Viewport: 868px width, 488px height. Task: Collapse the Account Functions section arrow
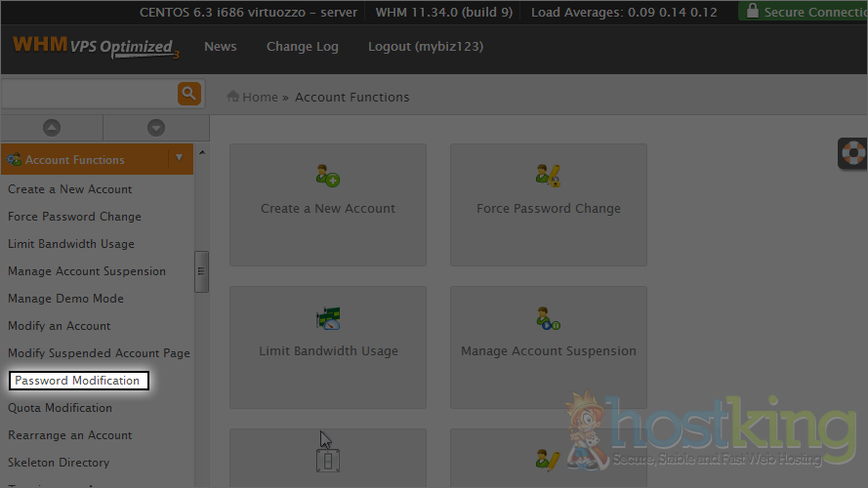pos(178,158)
